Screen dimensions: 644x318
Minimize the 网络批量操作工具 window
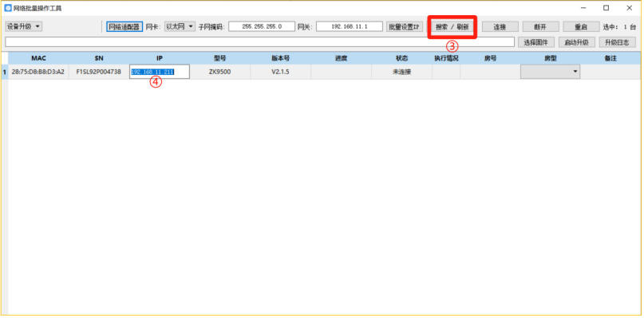[583, 8]
